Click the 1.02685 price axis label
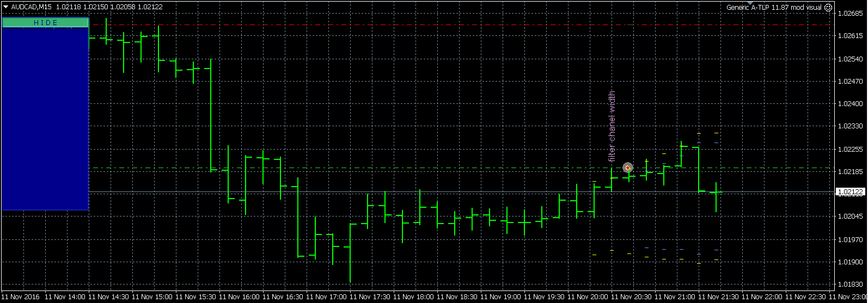The width and height of the screenshot is (868, 303). pos(849,14)
